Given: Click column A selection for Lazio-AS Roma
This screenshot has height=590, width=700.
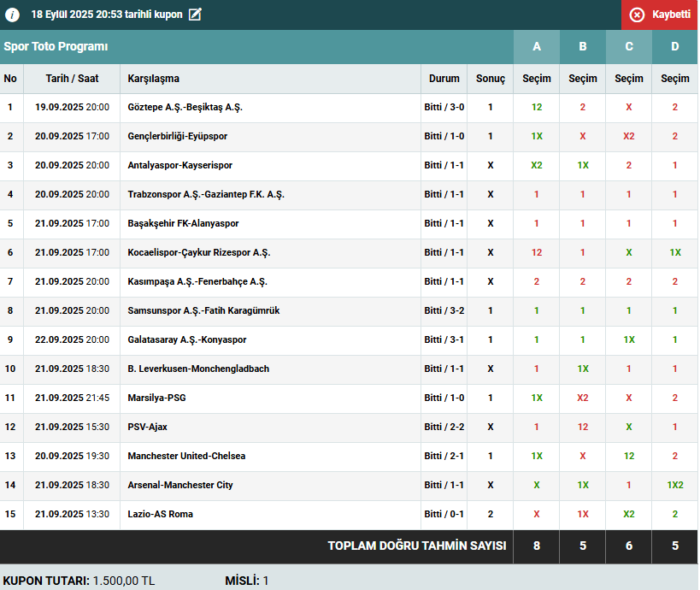Looking at the screenshot, I should point(537,515).
